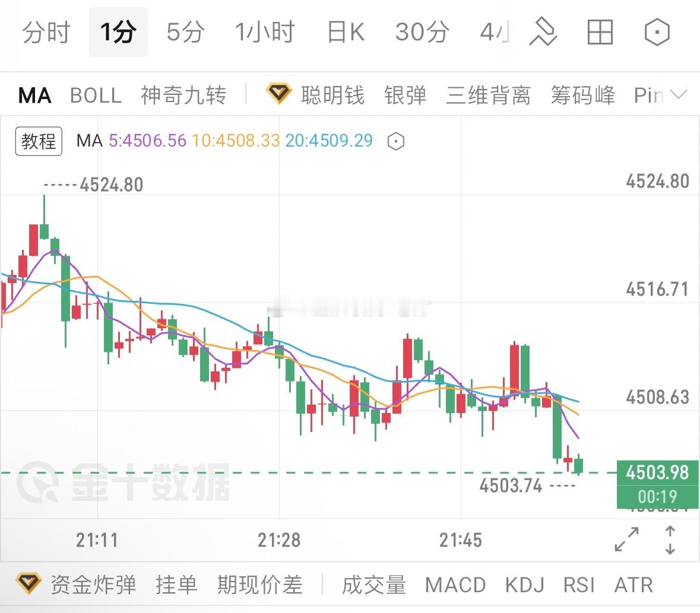Select the BOLL indicator
Image resolution: width=700 pixels, height=613 pixels.
coord(96,96)
